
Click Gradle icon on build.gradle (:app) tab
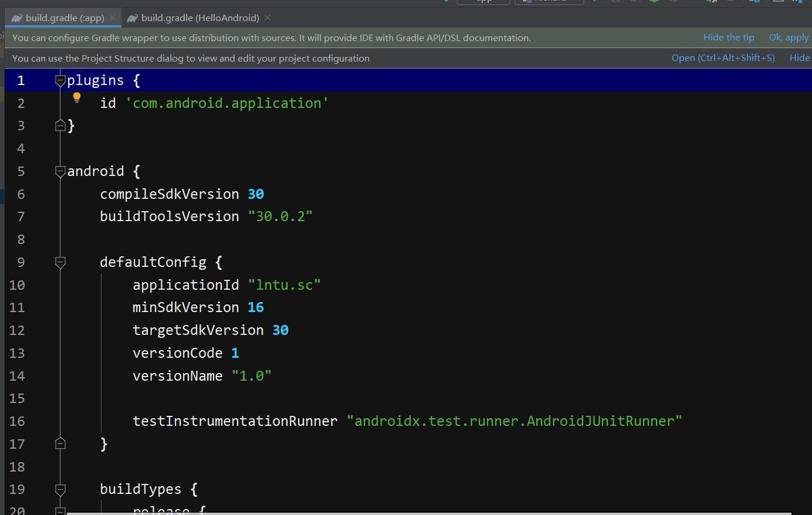coord(17,18)
